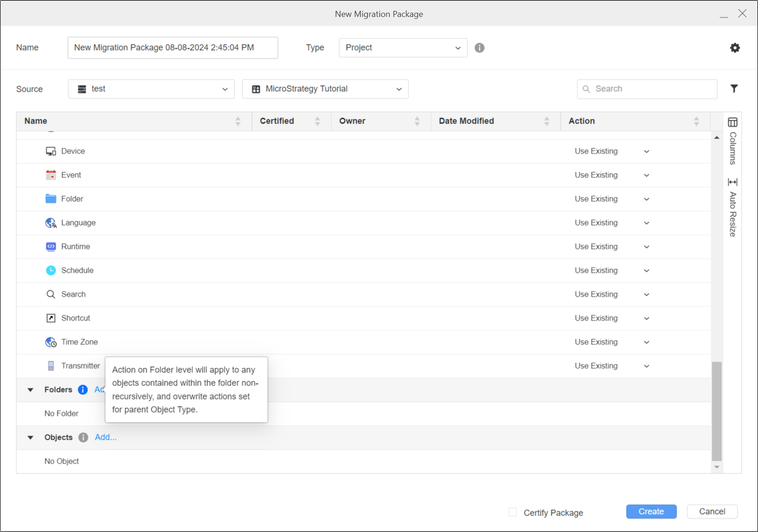
Task: Click the Create button
Action: pos(651,511)
